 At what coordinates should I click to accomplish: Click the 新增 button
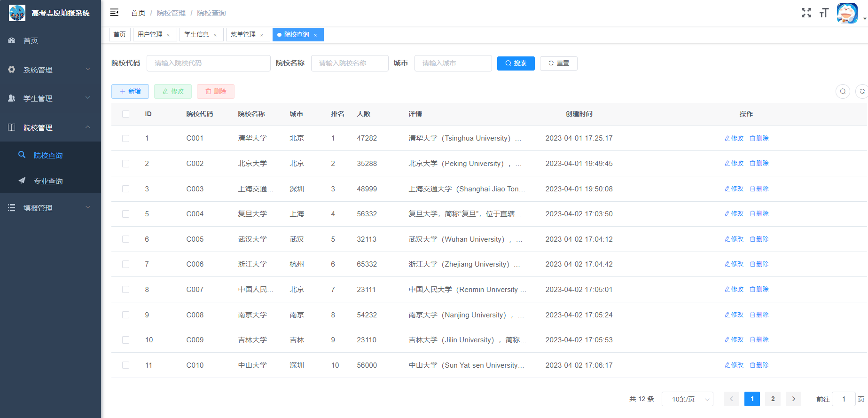pyautogui.click(x=130, y=91)
